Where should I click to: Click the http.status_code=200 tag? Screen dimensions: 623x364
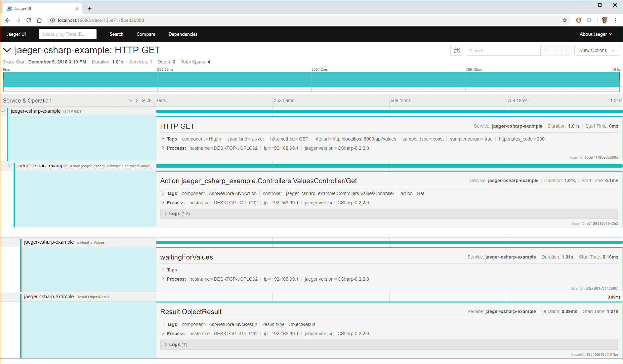tap(521, 139)
